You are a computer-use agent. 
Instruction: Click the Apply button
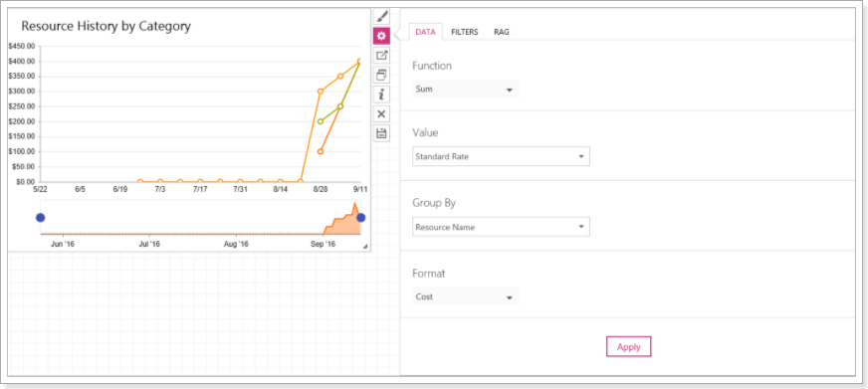628,347
